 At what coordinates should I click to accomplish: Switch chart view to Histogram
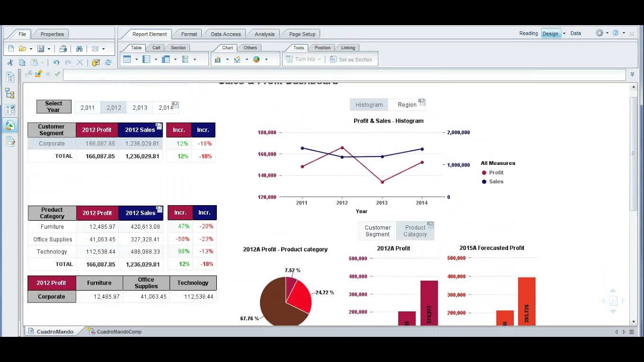click(369, 105)
